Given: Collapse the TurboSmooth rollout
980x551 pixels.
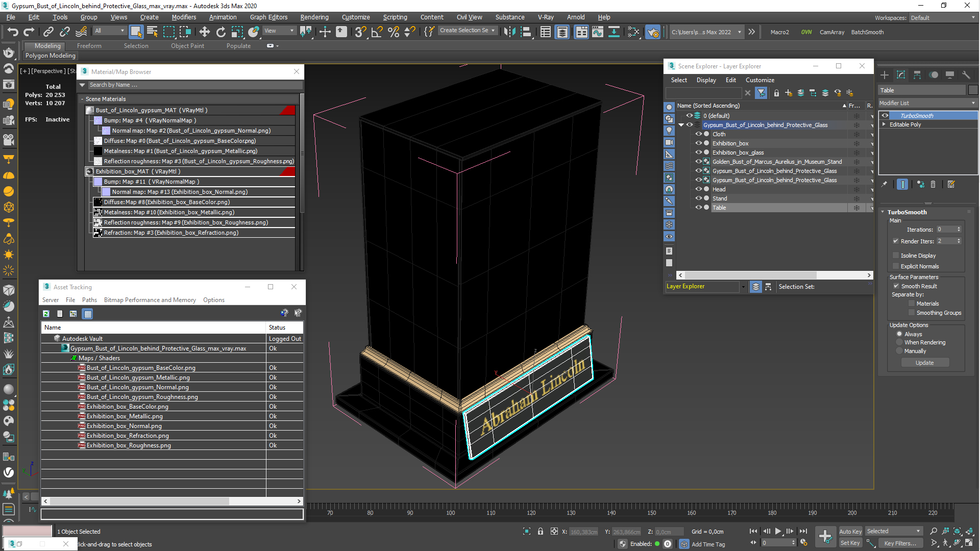Looking at the screenshot, I should (x=883, y=212).
